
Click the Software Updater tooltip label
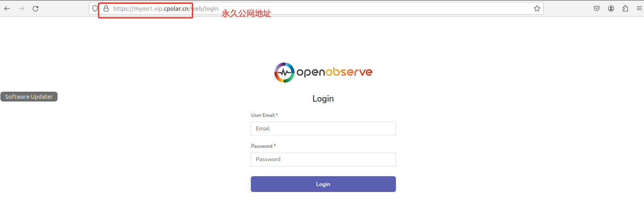click(29, 97)
